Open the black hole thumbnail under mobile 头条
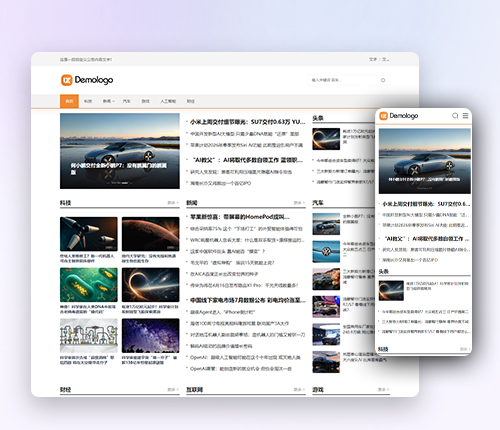Viewport: 500px width, 430px height. coord(391,291)
